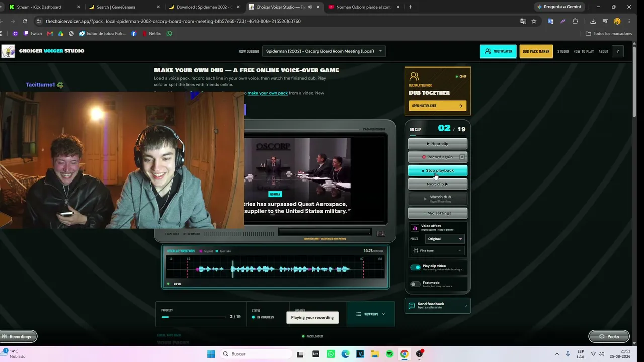Click the Watch dub button
Screen dimensions: 644x362
coord(437,199)
